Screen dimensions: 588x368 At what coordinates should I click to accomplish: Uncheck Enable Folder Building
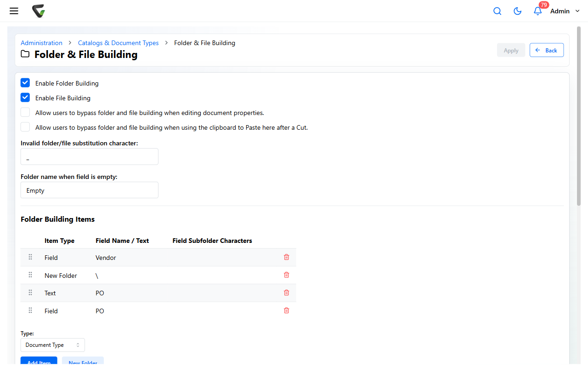[x=25, y=83]
